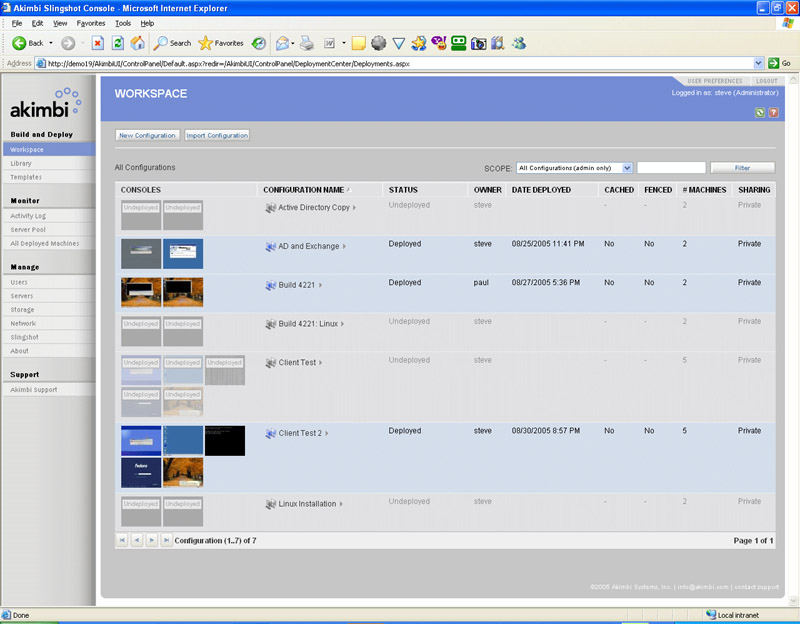Screen dimensions: 800x624
Task: Click the Linux Installation configuration icon
Action: point(270,504)
